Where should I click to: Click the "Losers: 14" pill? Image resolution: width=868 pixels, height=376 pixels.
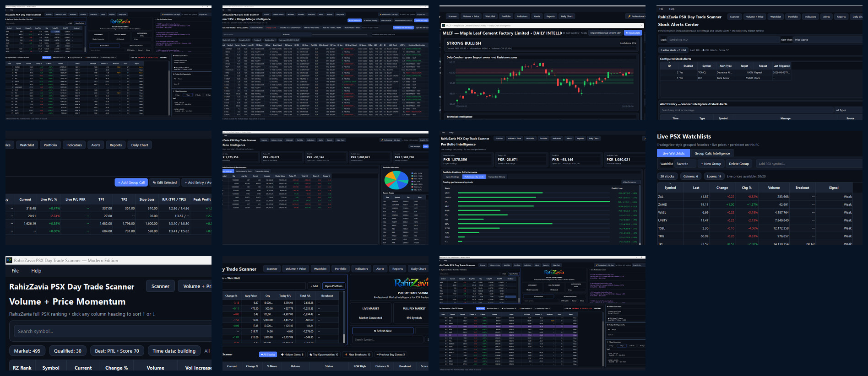(x=714, y=176)
